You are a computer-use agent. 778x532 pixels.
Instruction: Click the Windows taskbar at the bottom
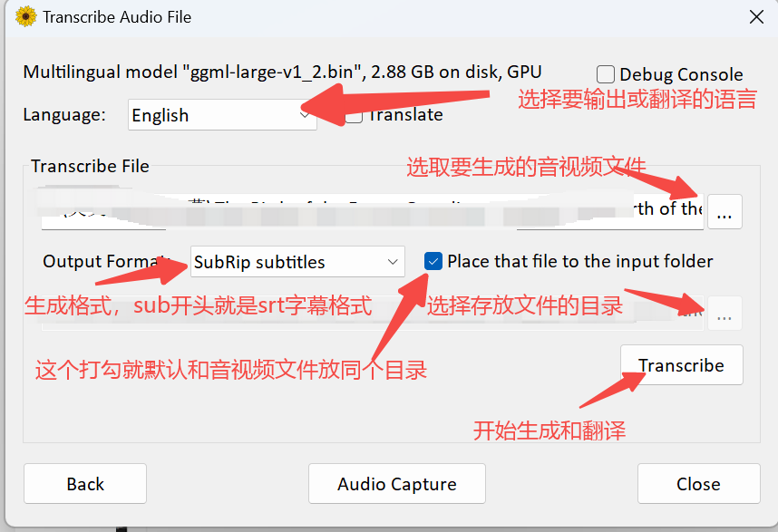tap(389, 527)
